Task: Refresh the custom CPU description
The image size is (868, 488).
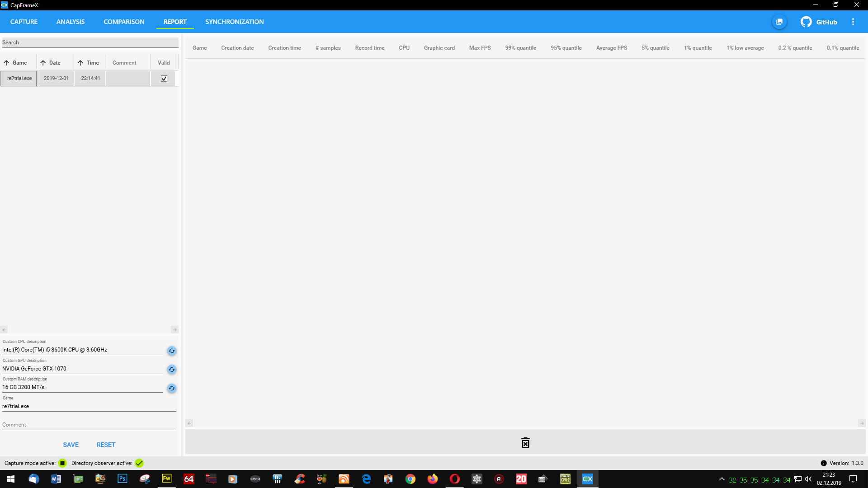Action: click(x=172, y=351)
